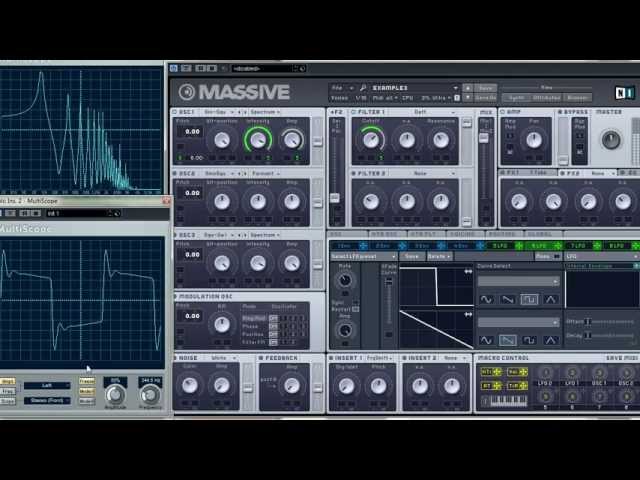Viewport: 640px width, 480px height.
Task: Click the Save button in Massive header
Action: (x=485, y=88)
